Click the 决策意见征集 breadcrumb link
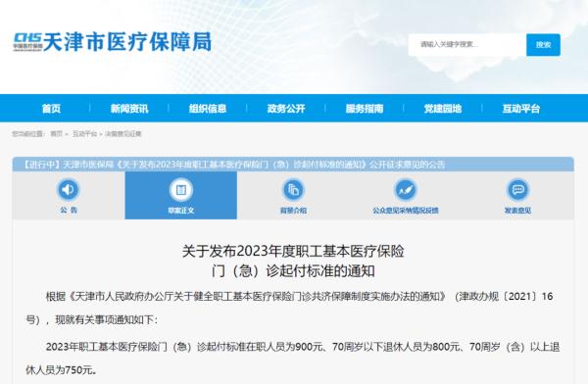Viewport: 588px width, 384px height. click(x=123, y=133)
